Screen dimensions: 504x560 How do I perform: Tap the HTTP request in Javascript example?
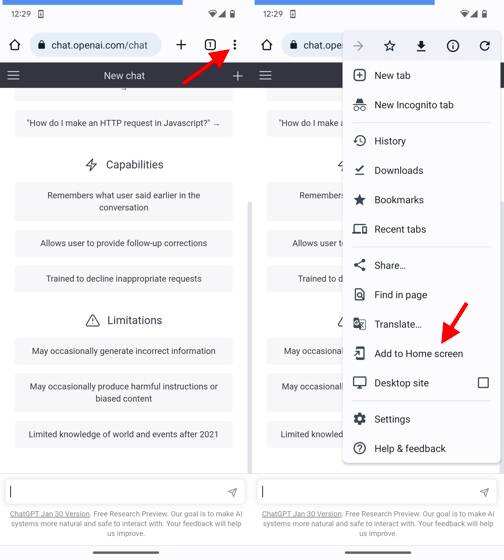(x=124, y=123)
